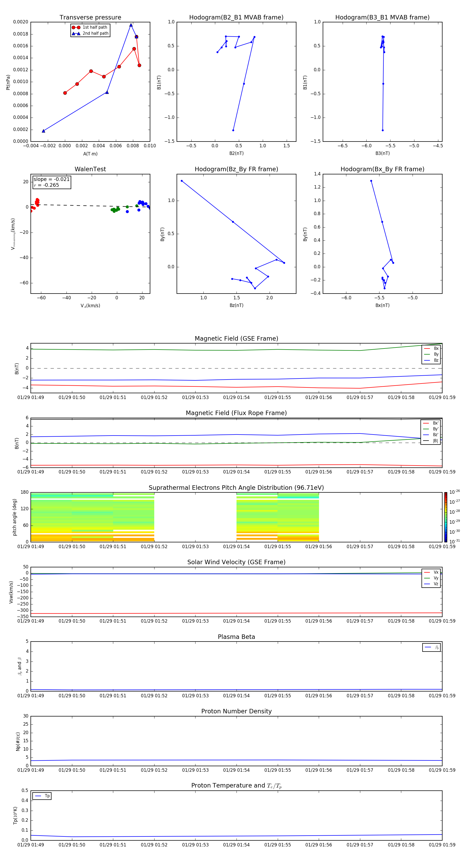Click the 'Vsw(km/s)' axis label
473x868 pixels.
click(11, 592)
